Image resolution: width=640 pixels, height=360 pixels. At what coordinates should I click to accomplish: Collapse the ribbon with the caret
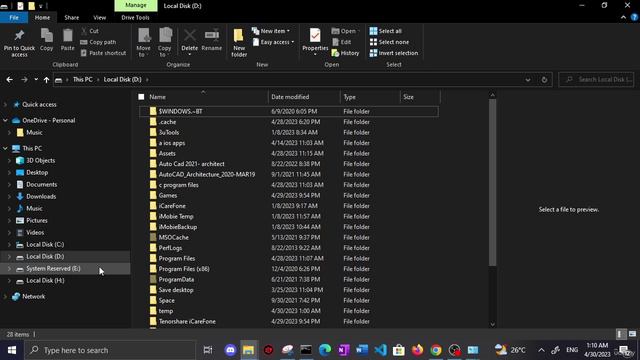pyautogui.click(x=623, y=18)
